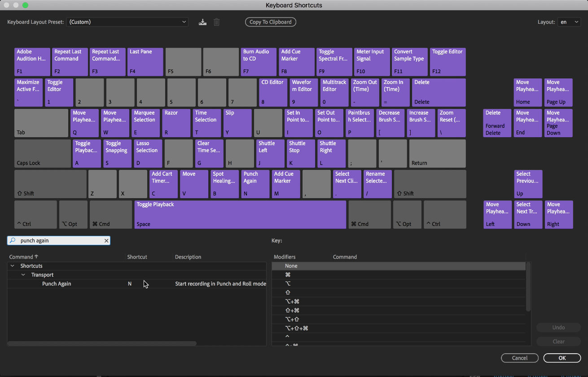Open the Keyboard Layout Preset dropdown
Screen dimensions: 588x377
(x=127, y=22)
